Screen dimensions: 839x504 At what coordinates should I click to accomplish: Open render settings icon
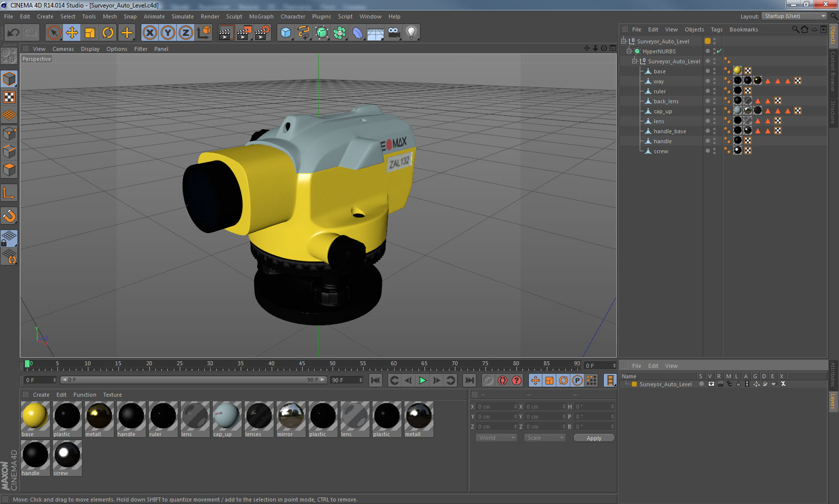pyautogui.click(x=262, y=33)
